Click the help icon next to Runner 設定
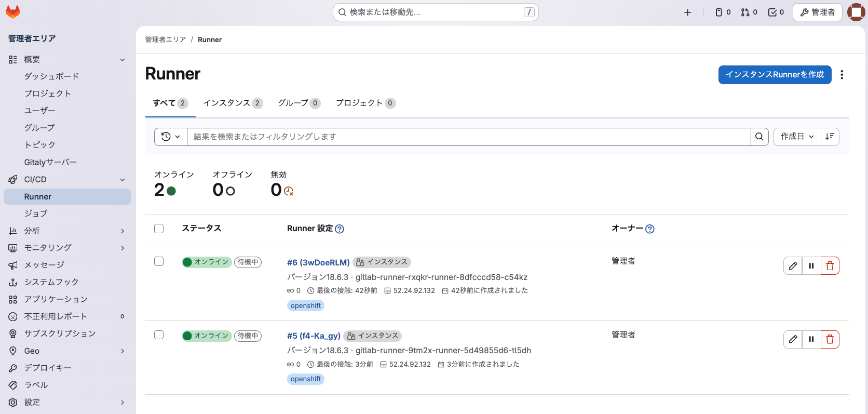 point(340,229)
